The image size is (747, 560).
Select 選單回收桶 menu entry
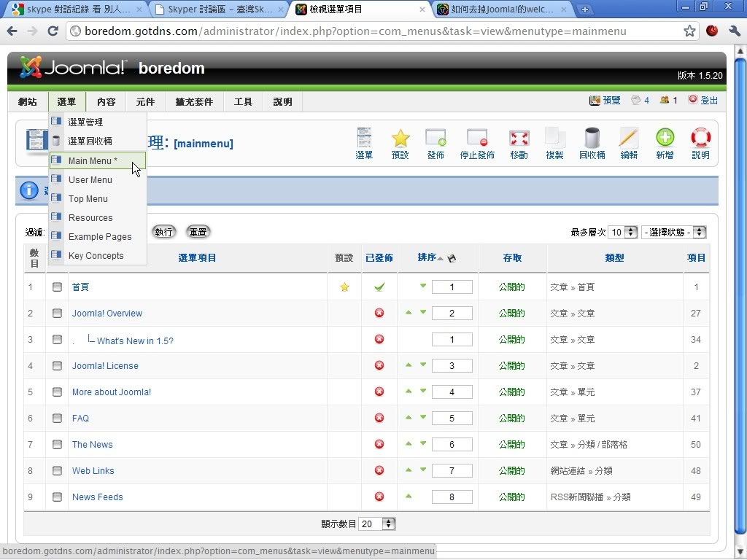98,141
